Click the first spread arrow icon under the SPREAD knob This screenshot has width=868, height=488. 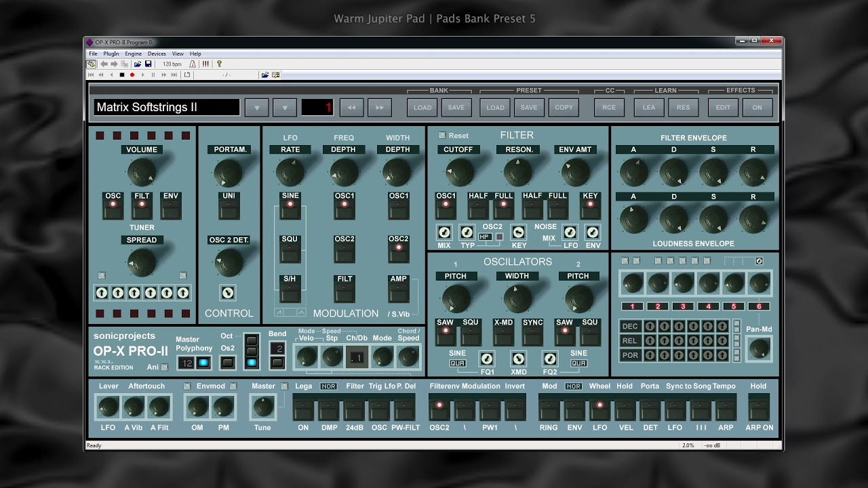click(102, 293)
